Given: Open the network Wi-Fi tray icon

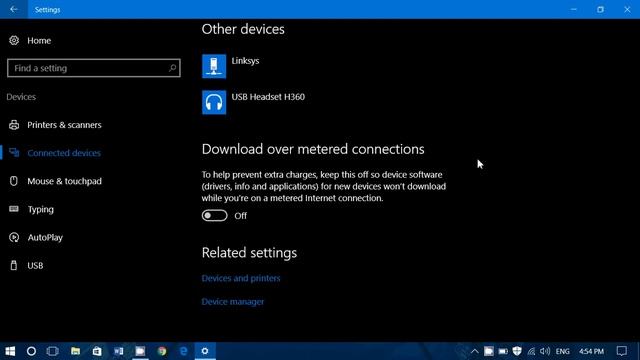Looking at the screenshot, I should pos(531,351).
